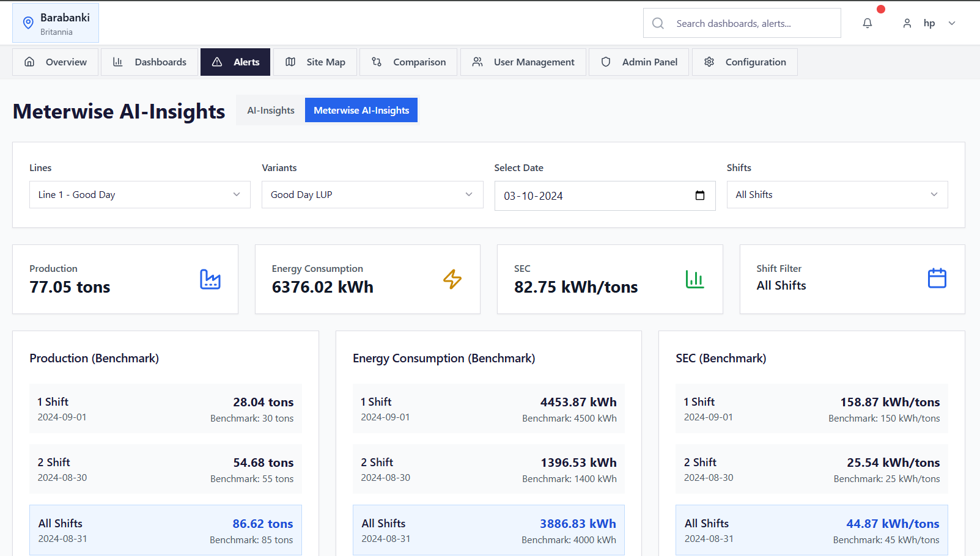Viewport: 980px width, 556px height.
Task: Select the Alerts tab label
Action: 246,62
